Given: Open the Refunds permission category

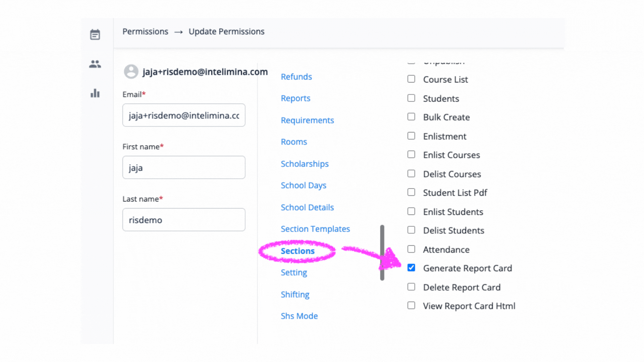Looking at the screenshot, I should click(x=296, y=77).
